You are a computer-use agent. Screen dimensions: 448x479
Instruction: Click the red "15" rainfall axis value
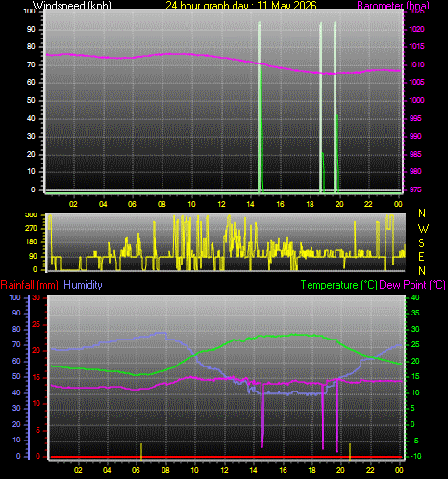pos(37,378)
